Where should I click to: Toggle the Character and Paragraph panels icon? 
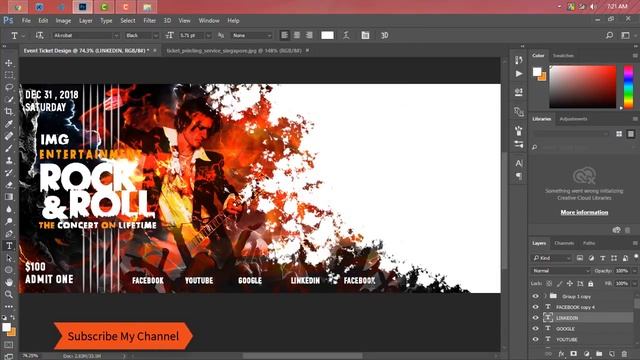click(365, 36)
